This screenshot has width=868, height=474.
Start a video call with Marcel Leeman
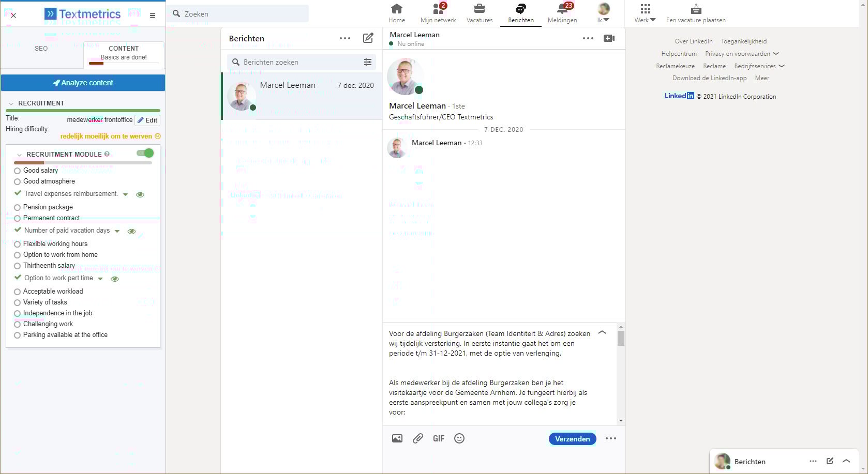tap(609, 38)
